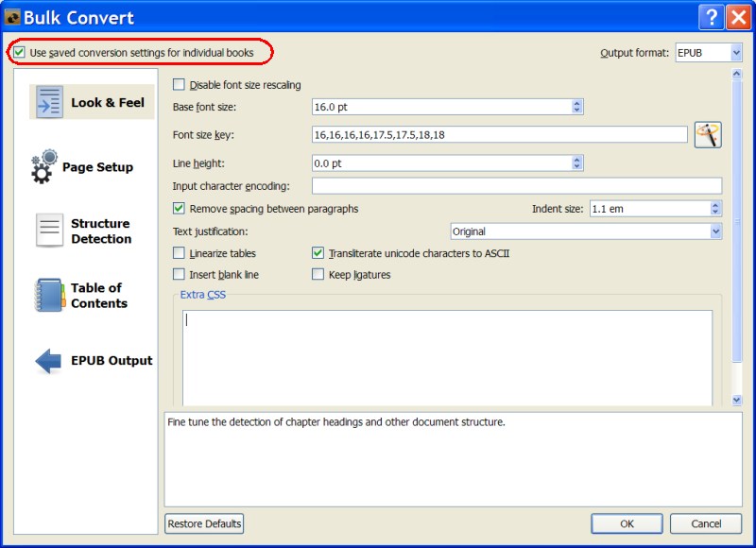Open the font size key wizard
Image resolution: width=756 pixels, height=548 pixels.
[x=708, y=135]
